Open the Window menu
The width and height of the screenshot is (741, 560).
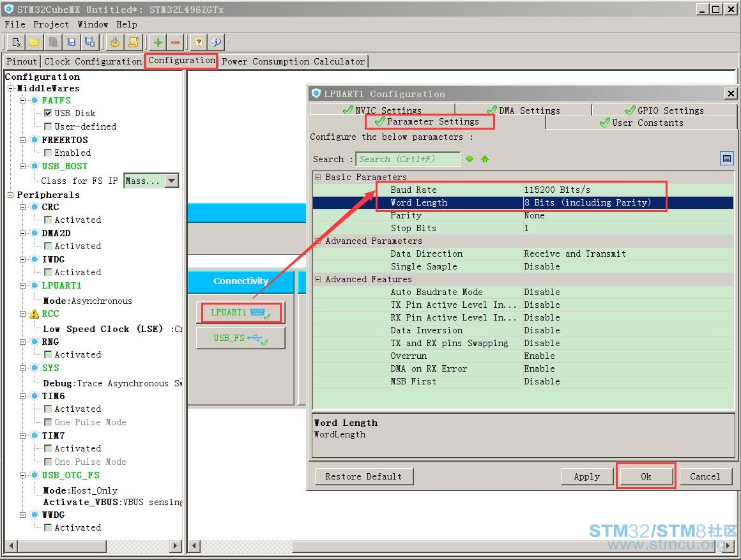point(93,24)
